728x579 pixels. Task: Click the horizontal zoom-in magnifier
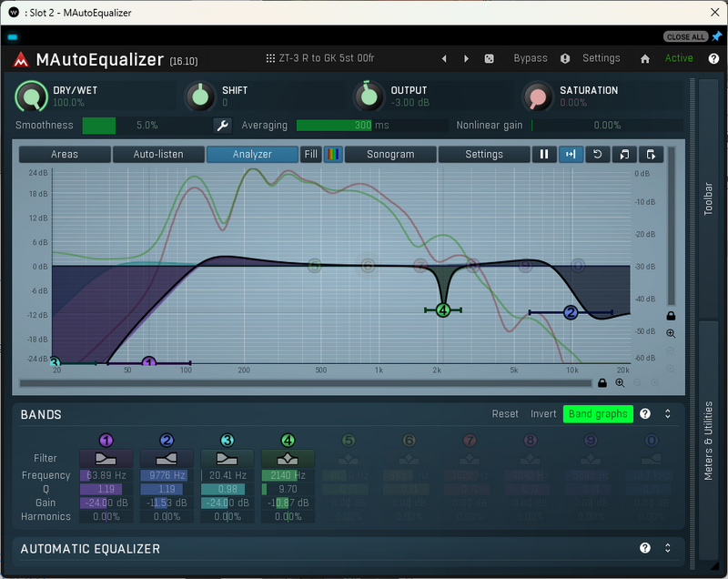click(x=620, y=383)
